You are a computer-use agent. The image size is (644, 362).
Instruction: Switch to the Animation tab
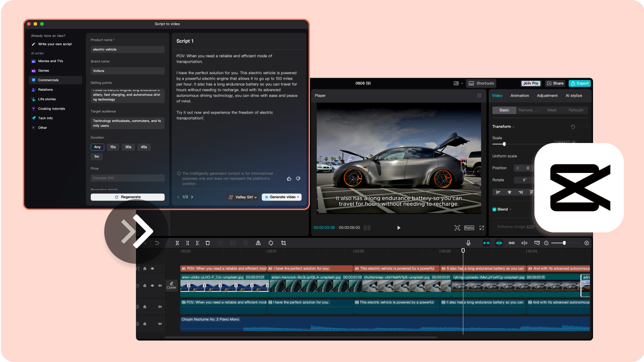pyautogui.click(x=520, y=96)
